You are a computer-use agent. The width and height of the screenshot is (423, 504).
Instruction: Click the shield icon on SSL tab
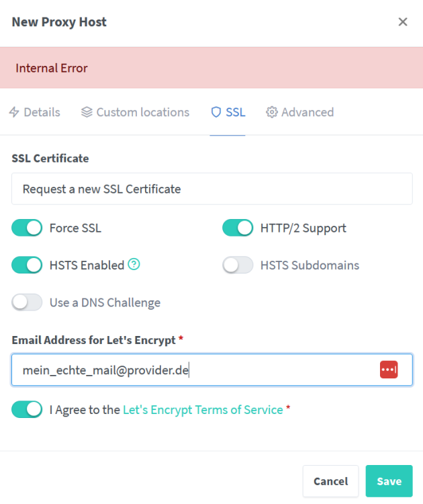[x=216, y=112]
